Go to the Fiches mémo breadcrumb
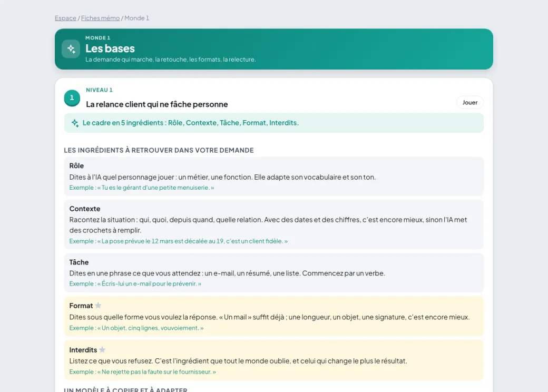Viewport: 548px width, 392px height. tap(100, 18)
